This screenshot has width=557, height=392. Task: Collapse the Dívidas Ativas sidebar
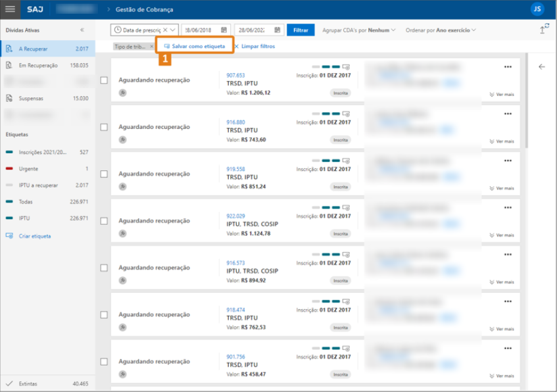(82, 30)
